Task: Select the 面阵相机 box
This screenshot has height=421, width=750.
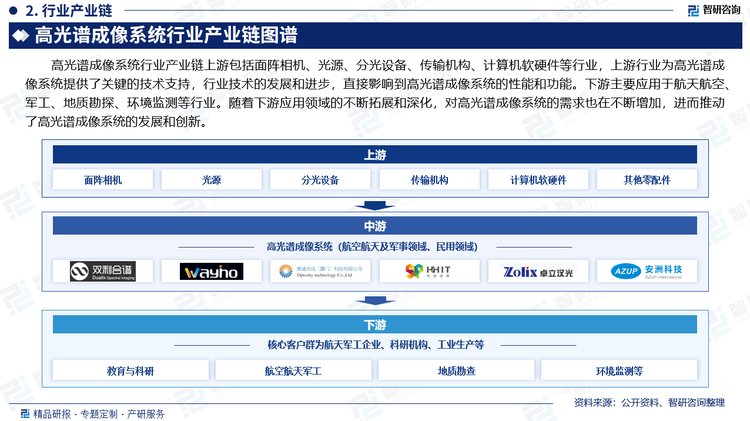Action: pos(103,180)
